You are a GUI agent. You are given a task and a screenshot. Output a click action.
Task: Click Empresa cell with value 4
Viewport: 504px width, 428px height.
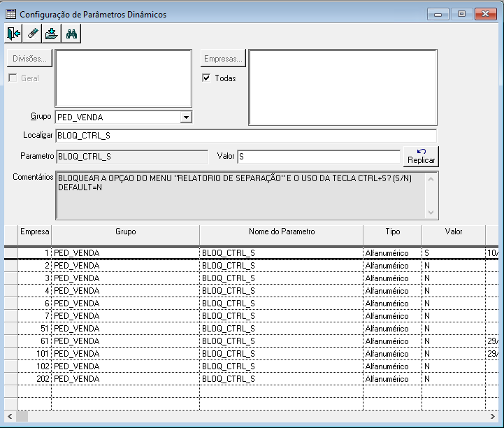(x=35, y=291)
